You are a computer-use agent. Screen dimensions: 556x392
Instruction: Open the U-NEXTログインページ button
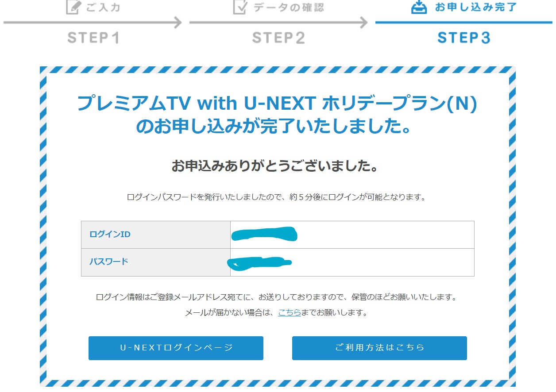pos(176,348)
